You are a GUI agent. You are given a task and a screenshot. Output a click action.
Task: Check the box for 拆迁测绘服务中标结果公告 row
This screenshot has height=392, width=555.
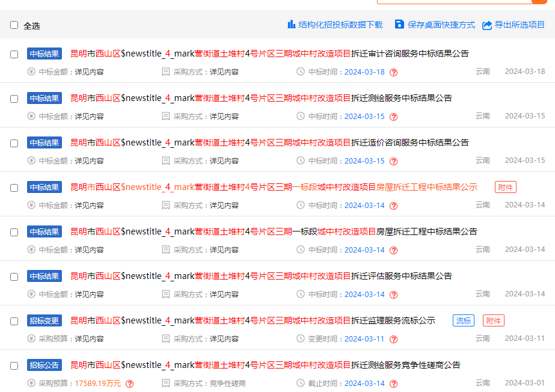(14, 99)
